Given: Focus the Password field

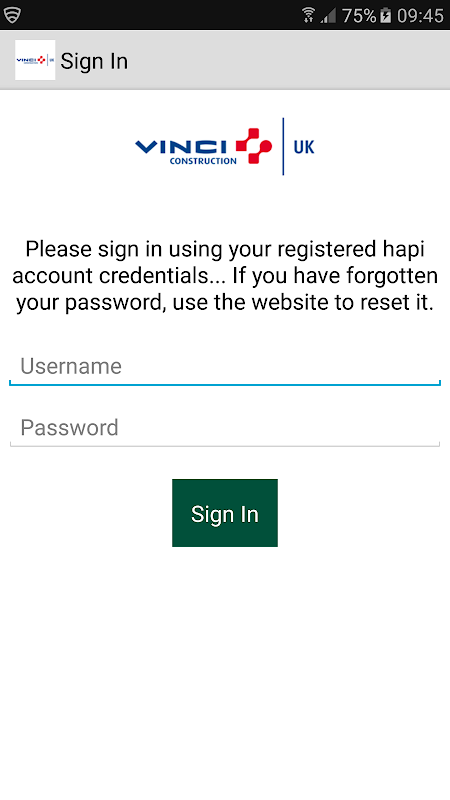Looking at the screenshot, I should click(225, 428).
